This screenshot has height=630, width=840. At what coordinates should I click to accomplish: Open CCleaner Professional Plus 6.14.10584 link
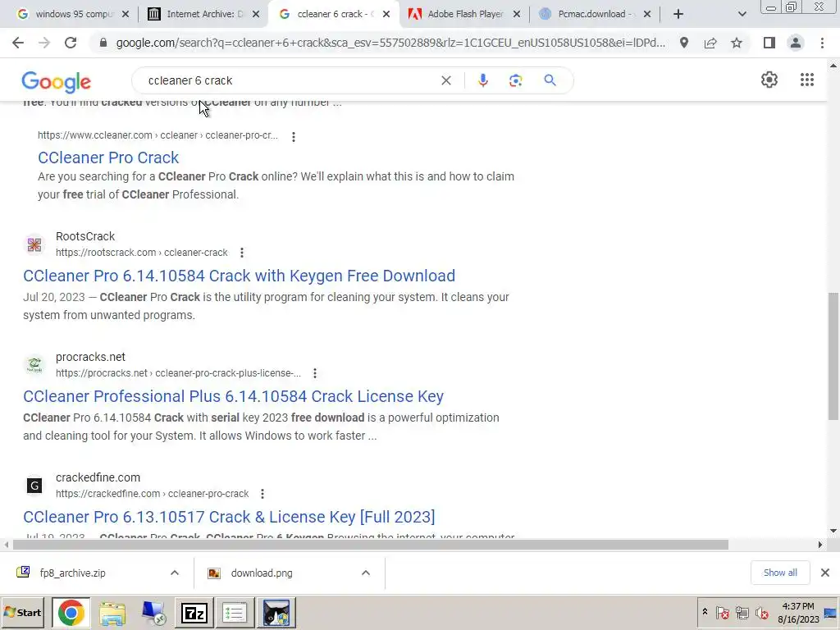233,396
